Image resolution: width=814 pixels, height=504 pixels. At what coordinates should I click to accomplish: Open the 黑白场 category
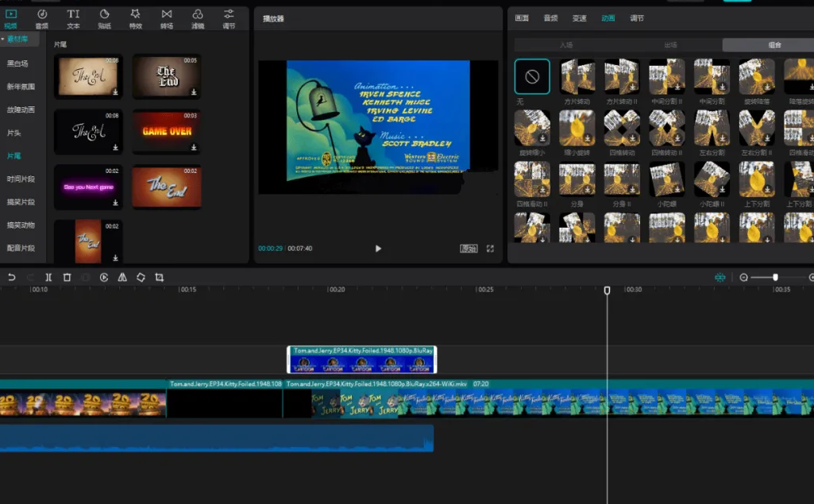[x=17, y=63]
